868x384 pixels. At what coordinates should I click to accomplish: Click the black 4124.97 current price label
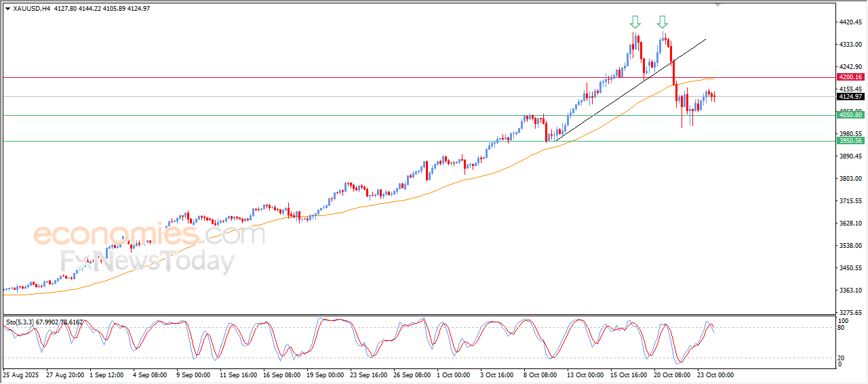[x=850, y=97]
